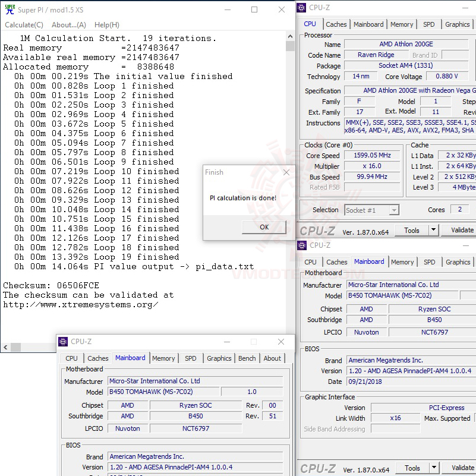Click the Bus Speed 99.94 MHz value

pos(372,176)
